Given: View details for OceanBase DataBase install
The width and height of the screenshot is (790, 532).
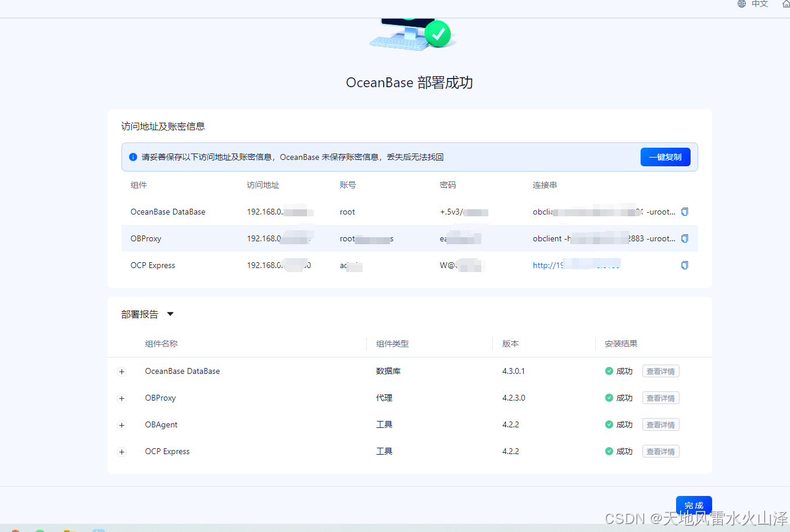Looking at the screenshot, I should 660,371.
